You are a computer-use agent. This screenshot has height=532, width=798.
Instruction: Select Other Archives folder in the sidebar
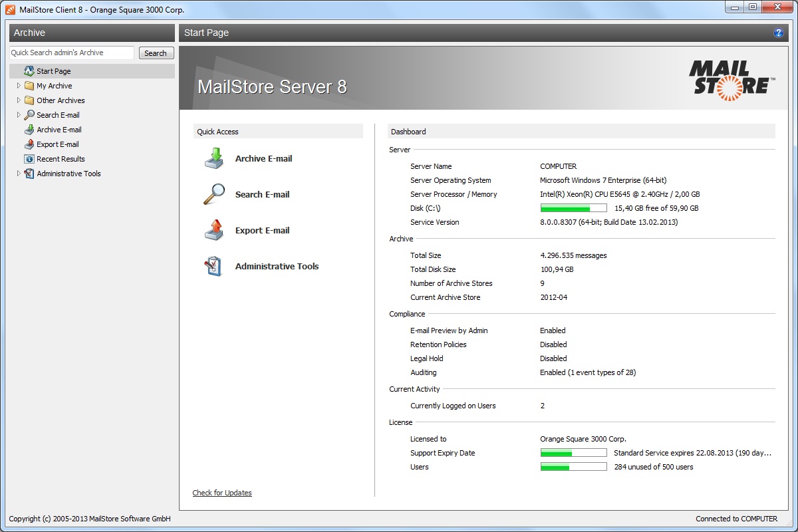[x=61, y=100]
